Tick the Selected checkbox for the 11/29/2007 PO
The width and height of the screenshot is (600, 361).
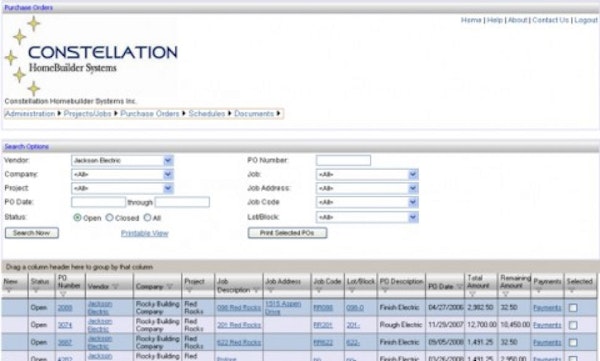point(573,325)
